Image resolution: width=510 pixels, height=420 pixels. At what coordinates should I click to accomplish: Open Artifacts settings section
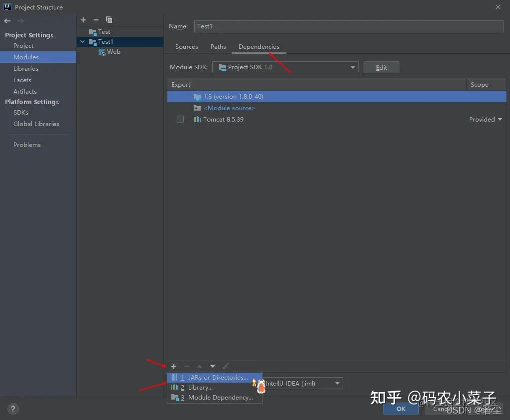point(25,91)
